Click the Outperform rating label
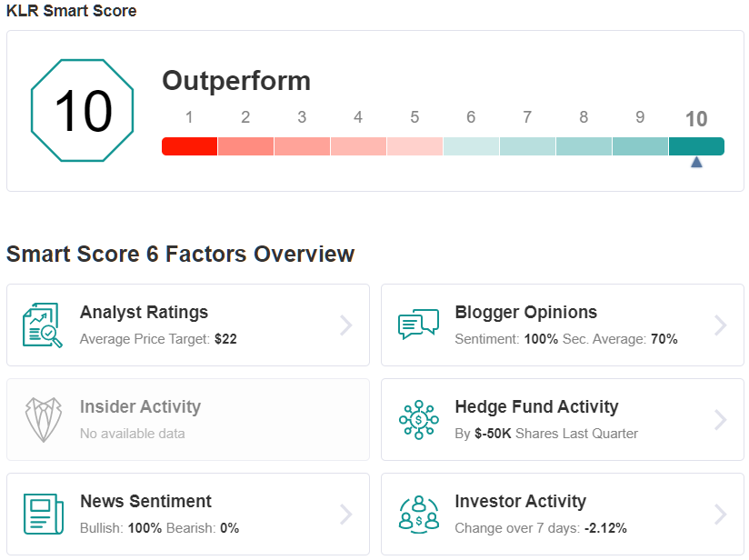This screenshot has height=560, width=749. coord(236,80)
